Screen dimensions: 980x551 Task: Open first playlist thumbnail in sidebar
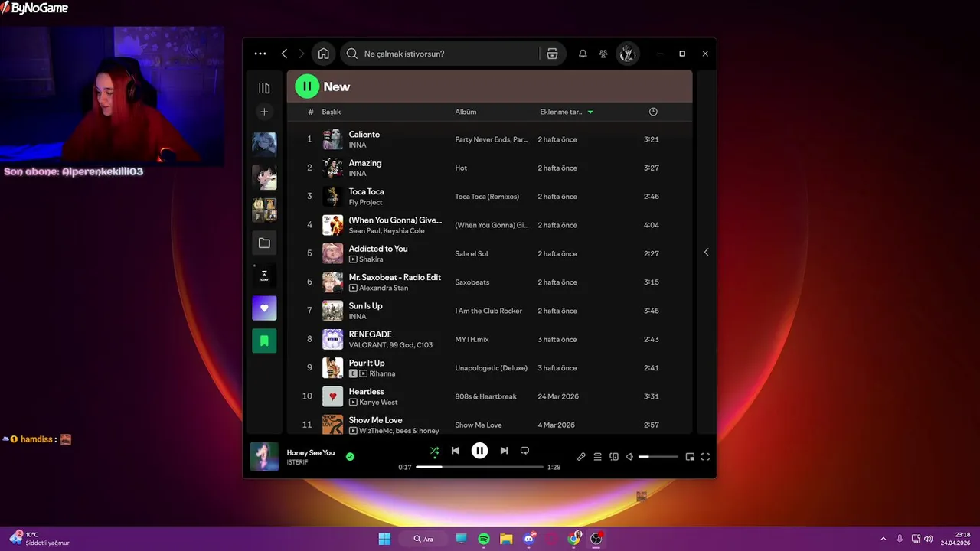point(264,144)
